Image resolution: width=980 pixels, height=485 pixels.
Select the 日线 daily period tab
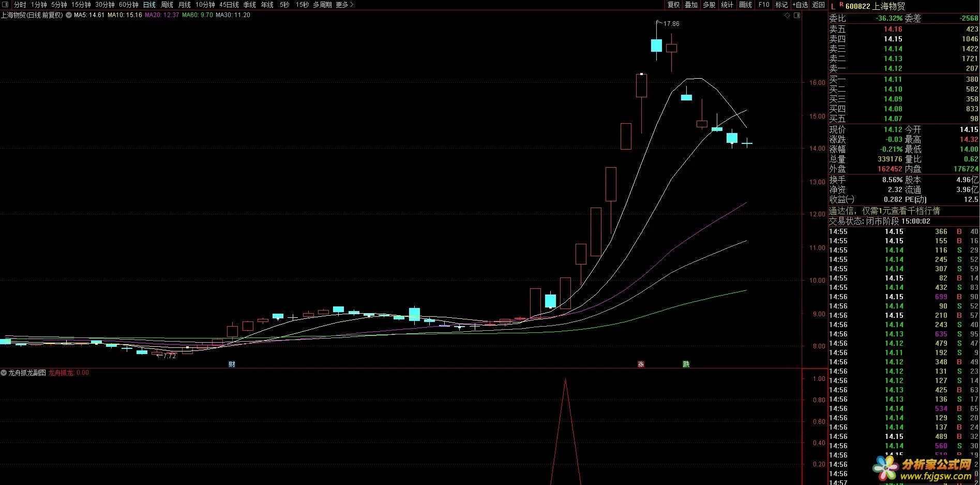tap(149, 5)
